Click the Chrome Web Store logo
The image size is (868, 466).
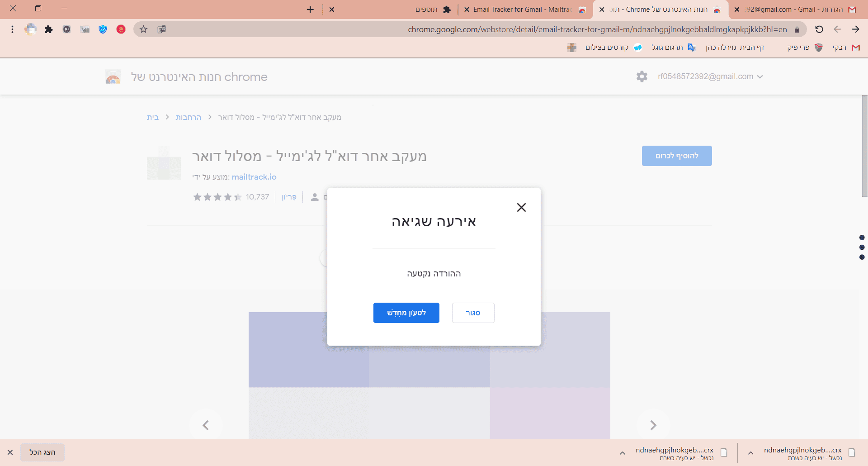(113, 76)
